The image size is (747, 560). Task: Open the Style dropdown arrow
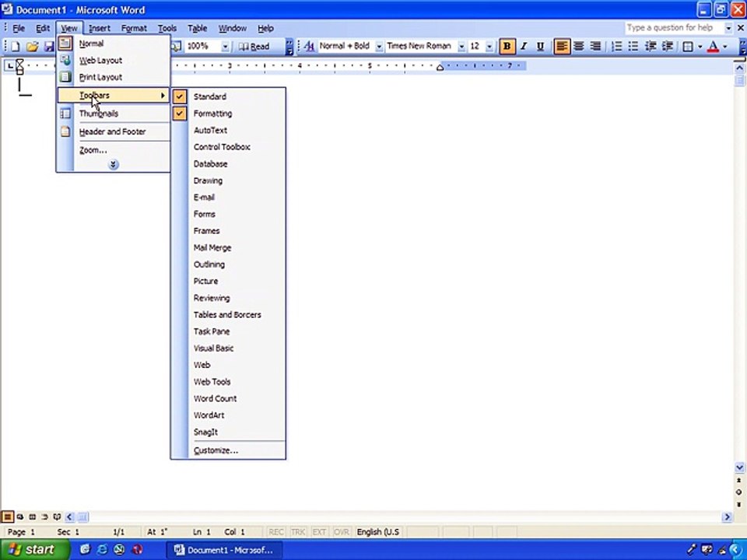(x=379, y=46)
